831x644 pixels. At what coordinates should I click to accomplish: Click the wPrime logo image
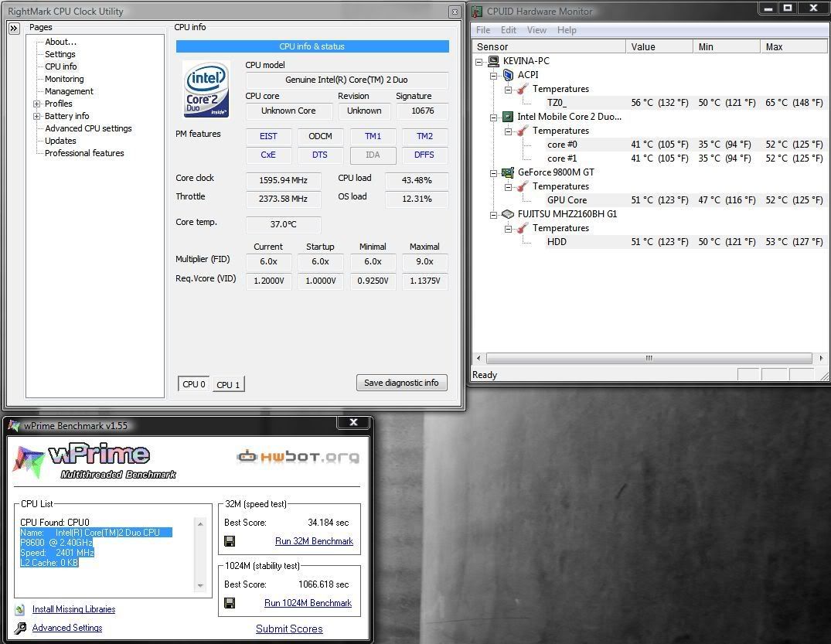(x=94, y=461)
